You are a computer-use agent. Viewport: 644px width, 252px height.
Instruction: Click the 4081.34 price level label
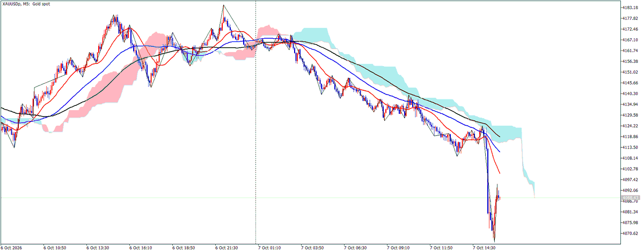630,212
